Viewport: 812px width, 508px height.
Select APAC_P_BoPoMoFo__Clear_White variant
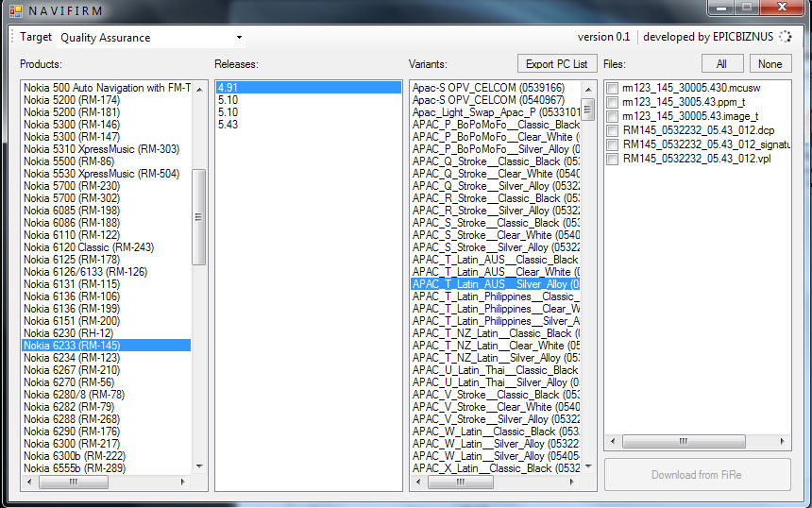pyautogui.click(x=496, y=137)
